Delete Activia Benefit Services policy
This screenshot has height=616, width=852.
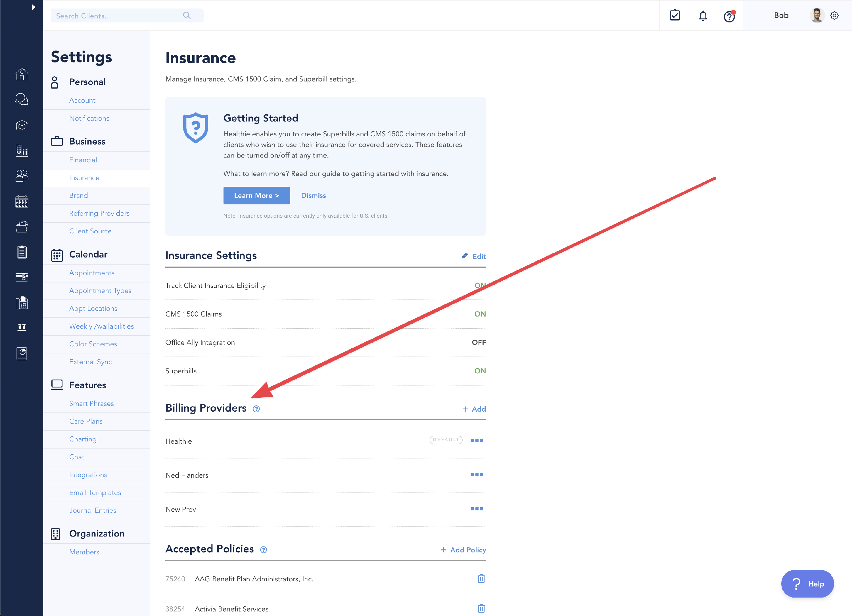click(481, 608)
